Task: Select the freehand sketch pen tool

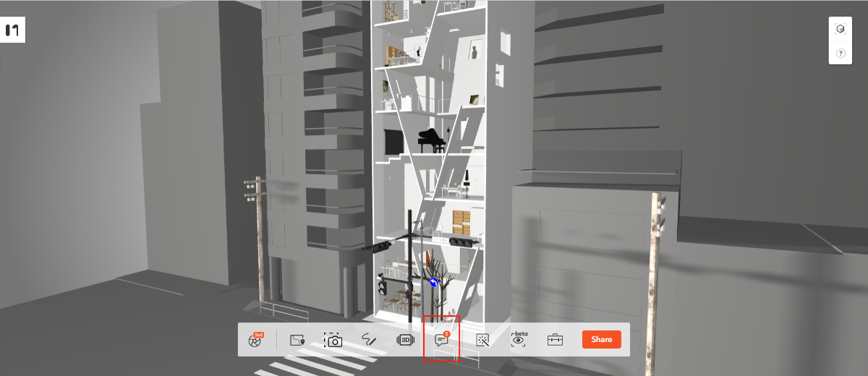Action: pyautogui.click(x=370, y=339)
